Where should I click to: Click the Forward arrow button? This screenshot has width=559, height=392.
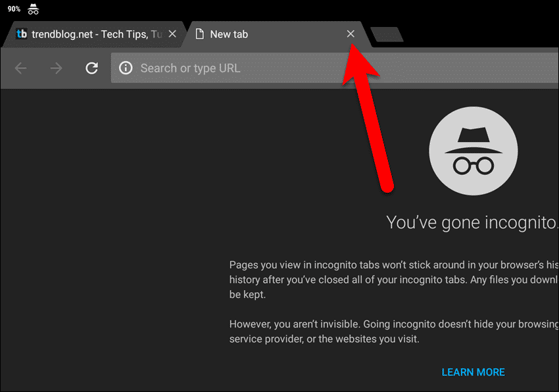coord(57,68)
